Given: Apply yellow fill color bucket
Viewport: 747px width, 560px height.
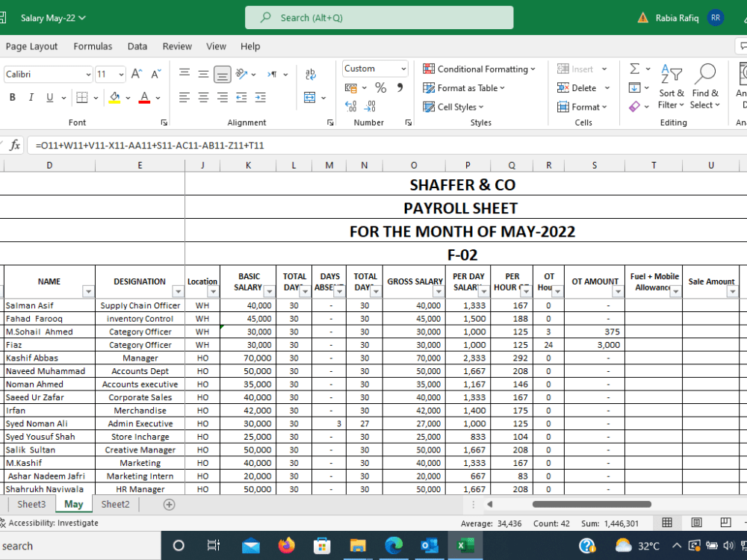Looking at the screenshot, I should (x=114, y=98).
